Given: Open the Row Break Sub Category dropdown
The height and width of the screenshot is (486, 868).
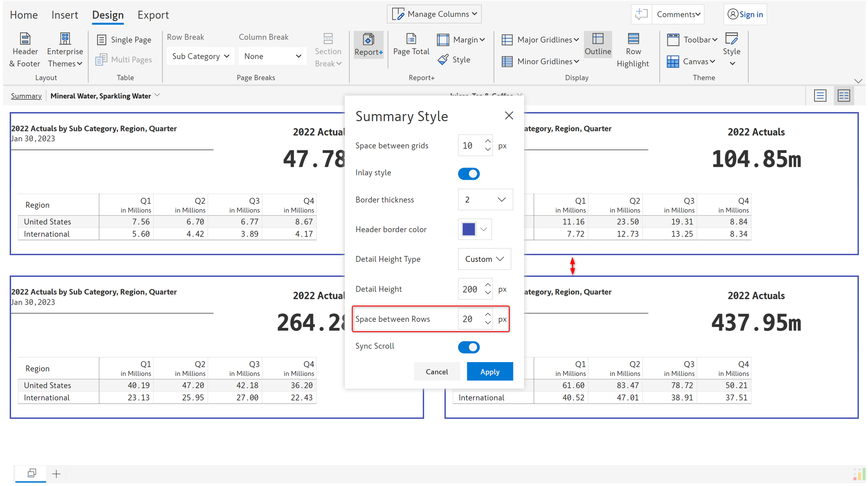Looking at the screenshot, I should click(200, 56).
